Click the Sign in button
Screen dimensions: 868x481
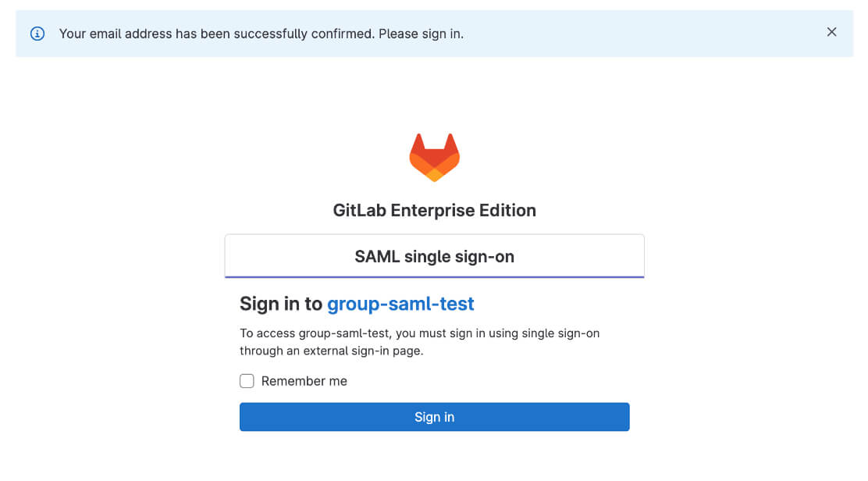(x=434, y=417)
